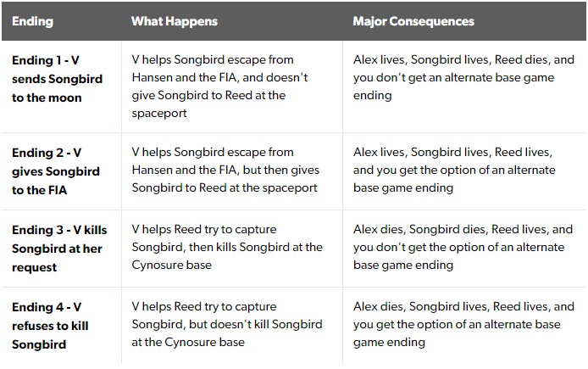Screen dimensions: 588x369
Task: Click the Ending column header
Action: [33, 21]
